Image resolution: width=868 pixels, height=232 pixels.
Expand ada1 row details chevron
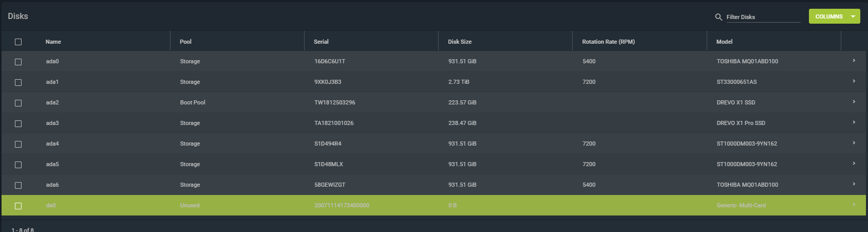click(x=854, y=81)
